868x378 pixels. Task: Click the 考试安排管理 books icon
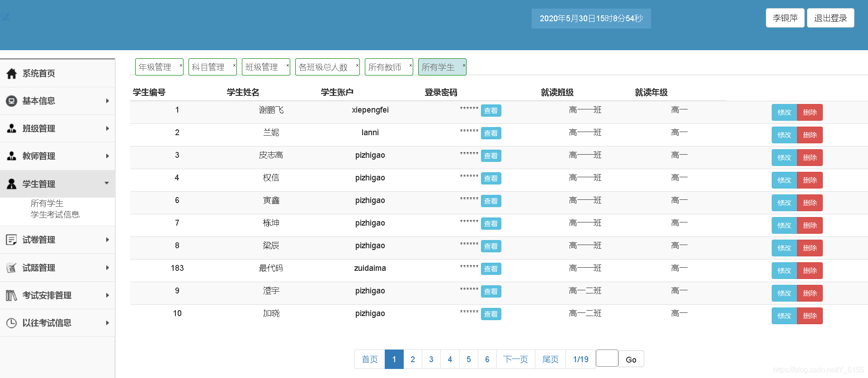(12, 296)
